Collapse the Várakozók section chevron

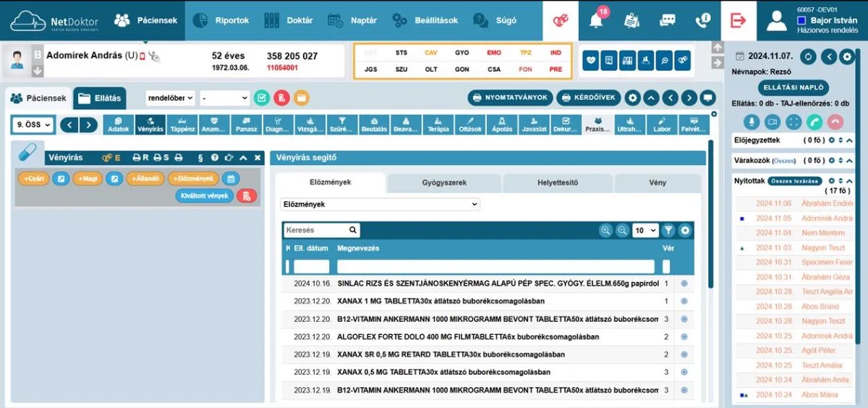(849, 160)
